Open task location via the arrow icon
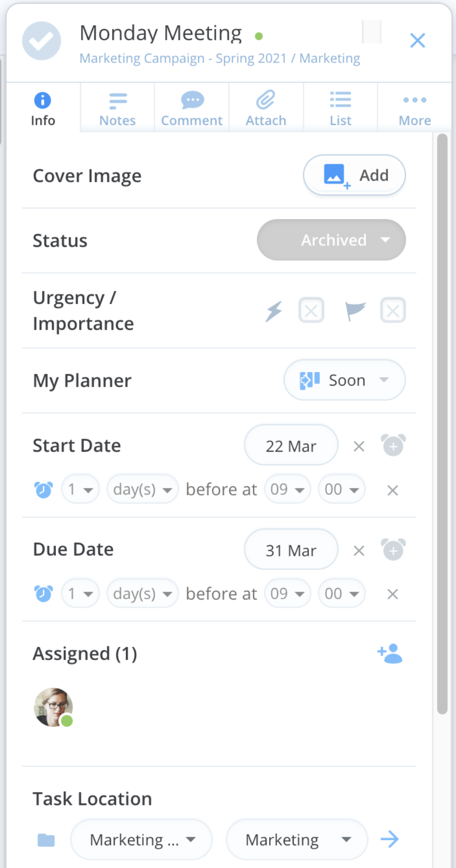456x868 pixels. 389,839
